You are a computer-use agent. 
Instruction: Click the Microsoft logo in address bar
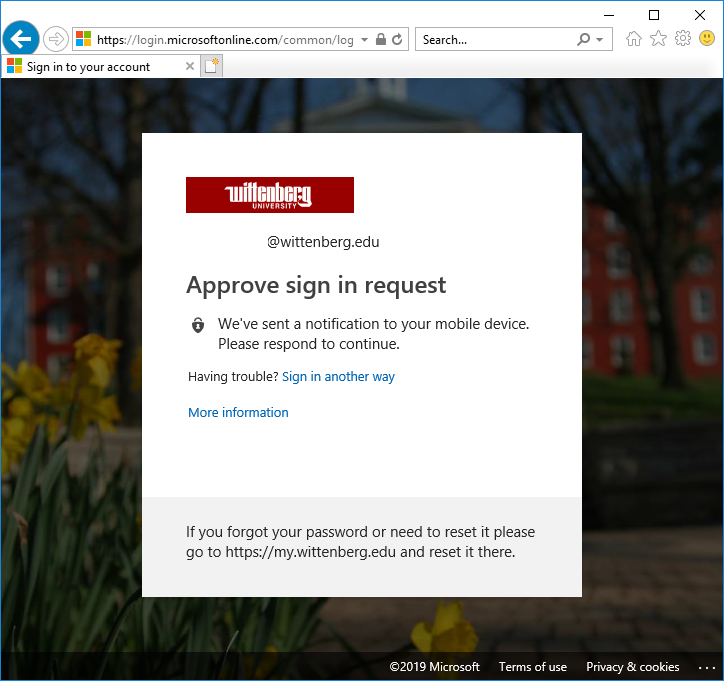pos(84,39)
